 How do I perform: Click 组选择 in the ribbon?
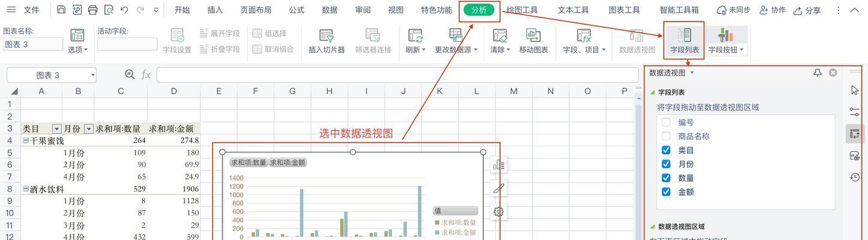(x=269, y=34)
